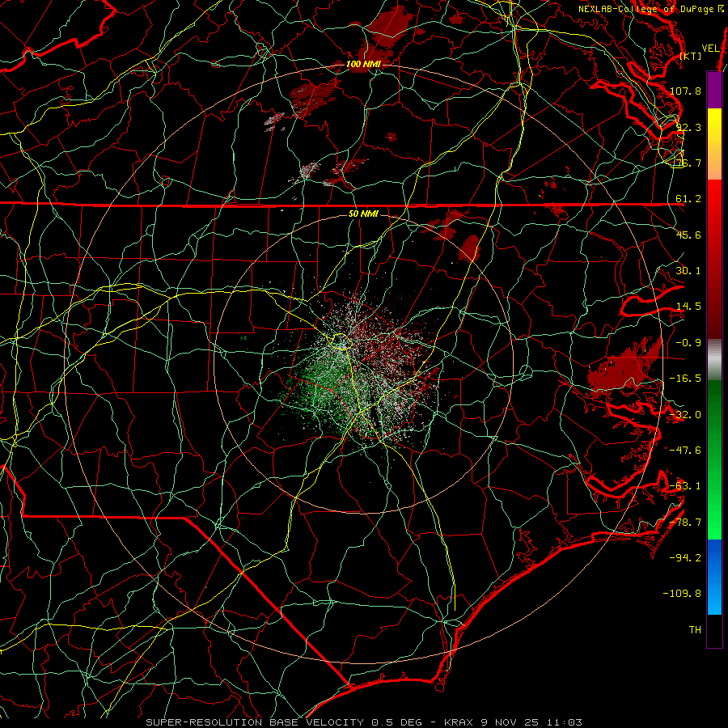
Task: Click the -63.1 scale value
Action: coord(685,486)
